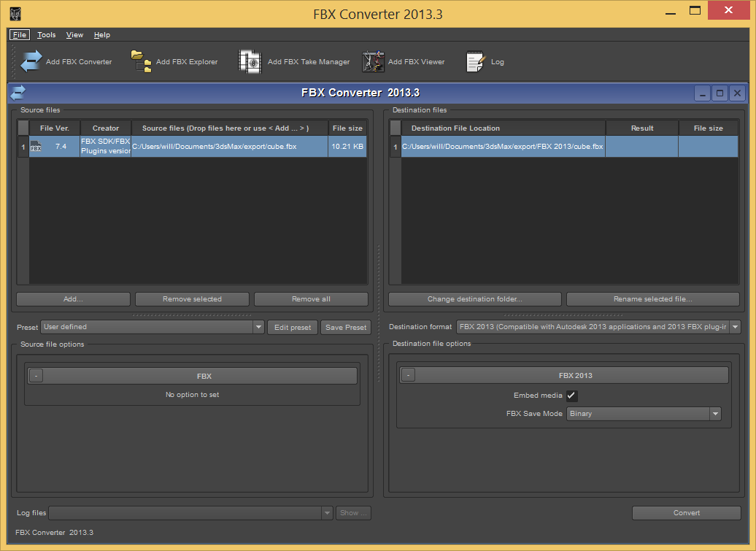756x551 pixels.
Task: Click Add FBX Explorer toolbar label
Action: click(187, 62)
